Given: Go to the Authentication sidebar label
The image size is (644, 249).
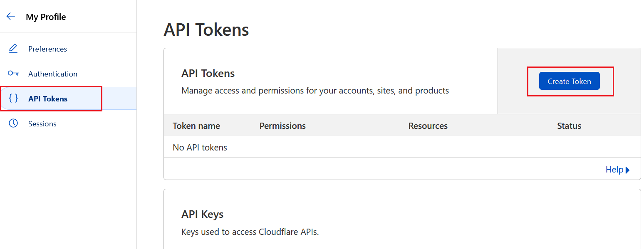Looking at the screenshot, I should point(53,74).
